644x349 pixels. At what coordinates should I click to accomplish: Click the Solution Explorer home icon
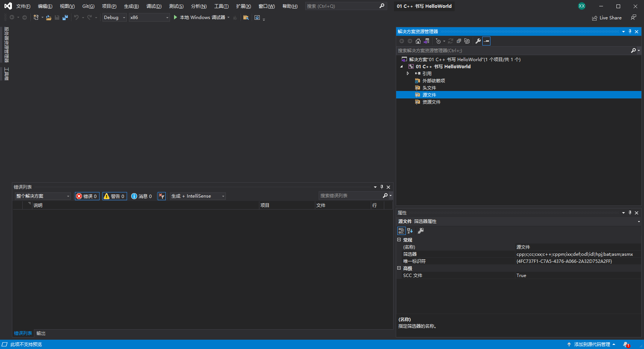click(x=418, y=41)
